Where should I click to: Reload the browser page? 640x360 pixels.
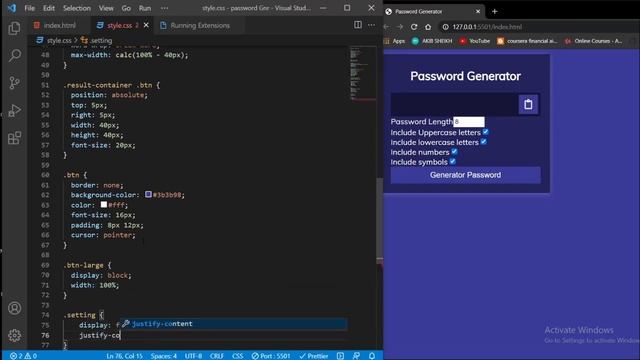(414, 27)
